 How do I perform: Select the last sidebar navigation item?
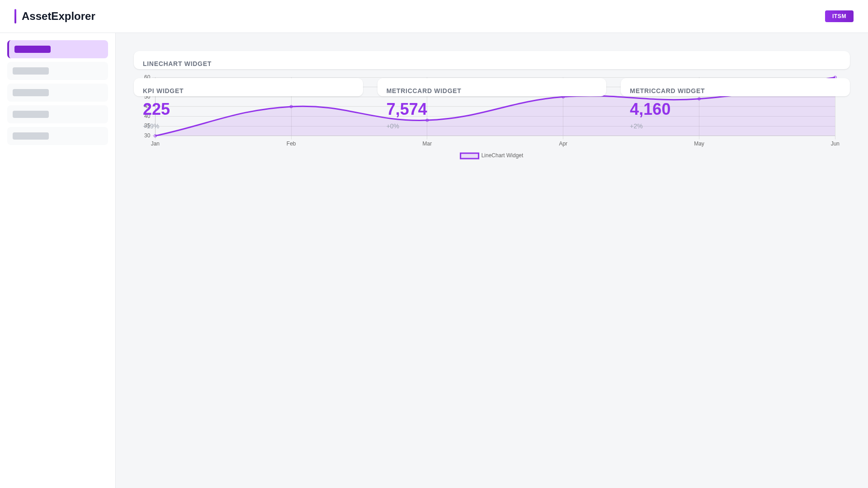pyautogui.click(x=57, y=136)
